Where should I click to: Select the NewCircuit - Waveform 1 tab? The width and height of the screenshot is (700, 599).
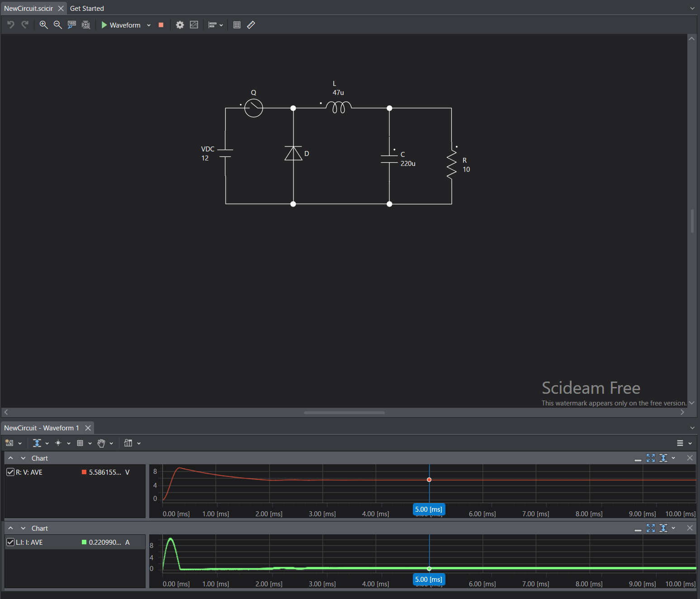pos(42,428)
